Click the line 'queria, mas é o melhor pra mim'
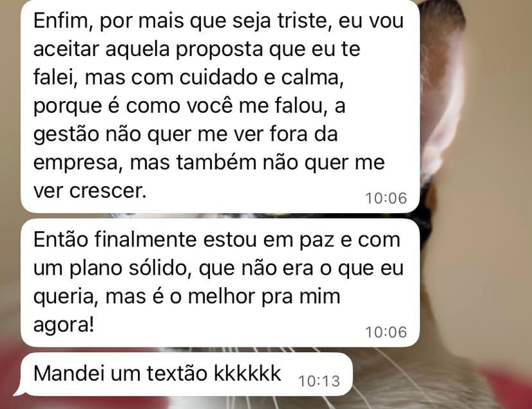Image resolution: width=532 pixels, height=409 pixels. click(x=186, y=298)
